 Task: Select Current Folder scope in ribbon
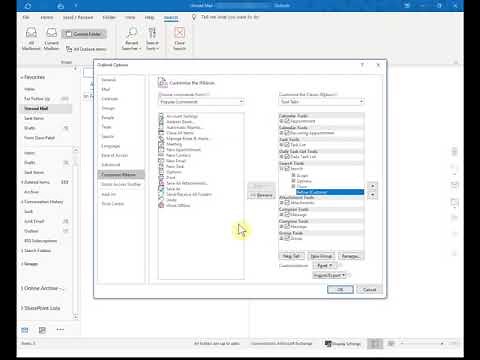(x=84, y=34)
